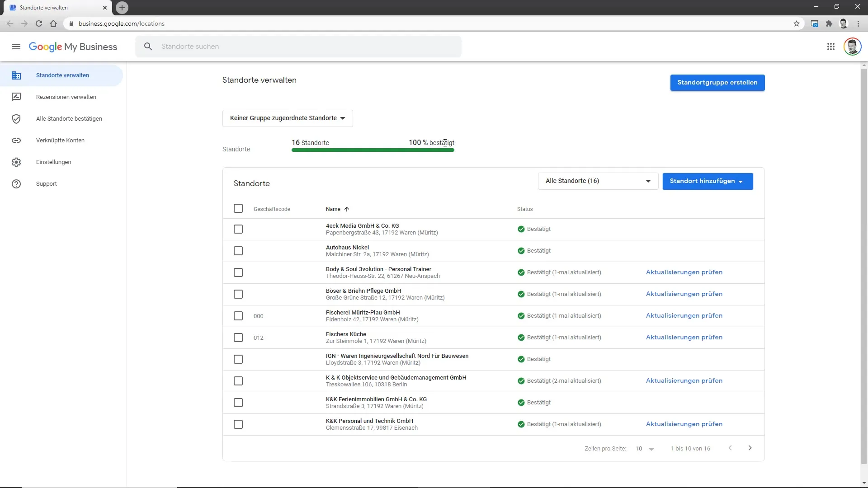
Task: Close the Standorte verwalten browser tab
Action: 105,8
